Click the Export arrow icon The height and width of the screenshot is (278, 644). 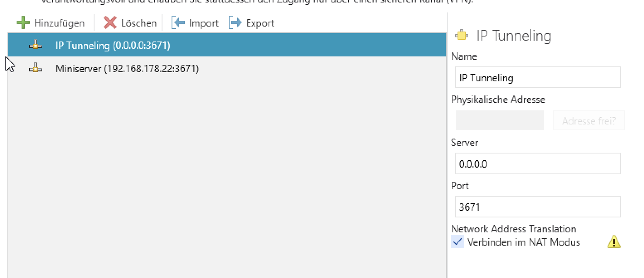click(x=235, y=23)
